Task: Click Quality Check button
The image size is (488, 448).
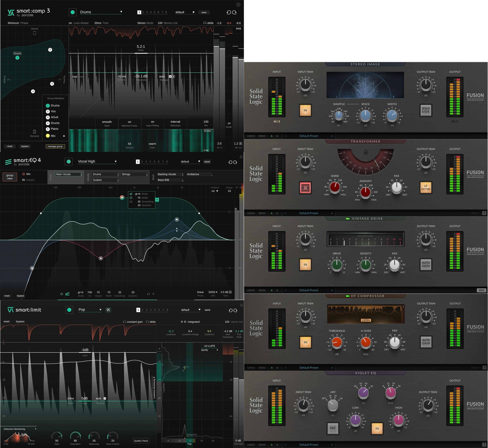Action: (141, 441)
